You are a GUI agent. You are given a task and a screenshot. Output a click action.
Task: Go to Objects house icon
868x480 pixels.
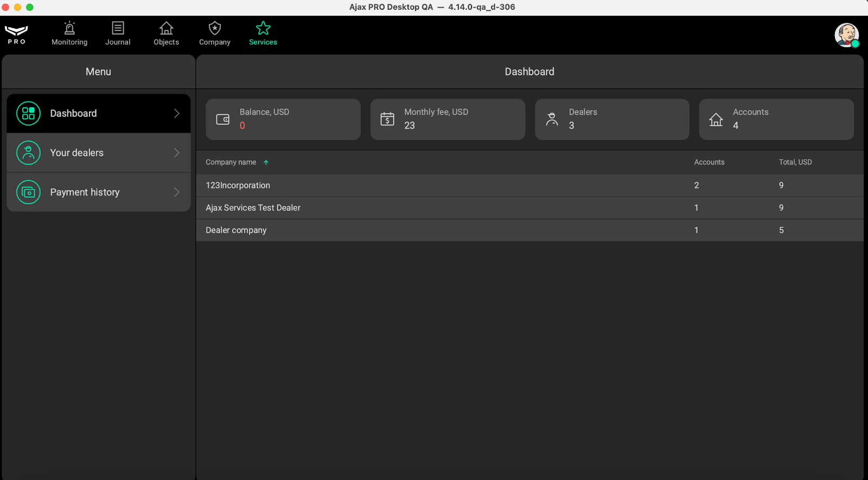(x=166, y=28)
